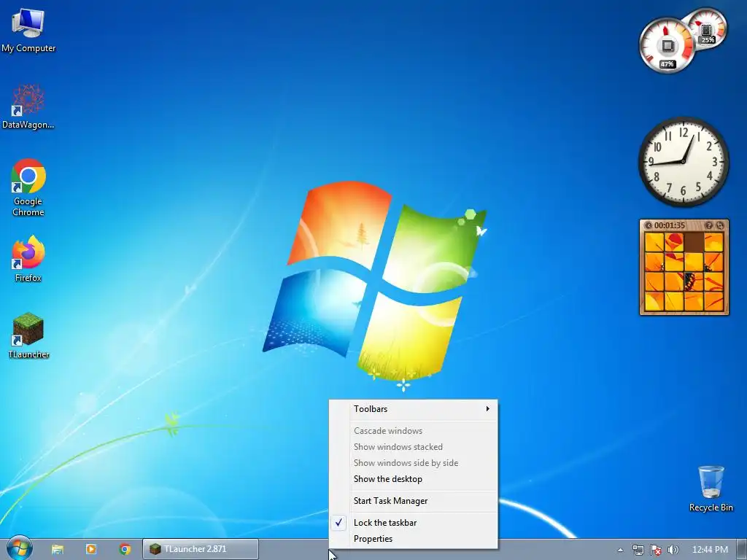Open the Action Center flag icon
This screenshot has height=560, width=747.
click(656, 550)
